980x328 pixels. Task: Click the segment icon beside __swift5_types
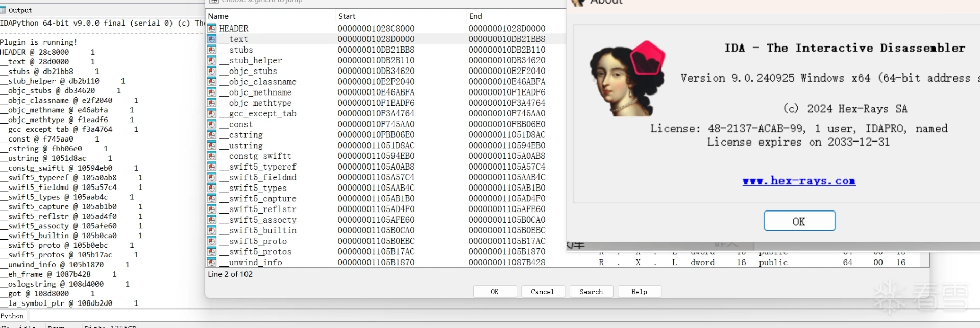click(211, 188)
